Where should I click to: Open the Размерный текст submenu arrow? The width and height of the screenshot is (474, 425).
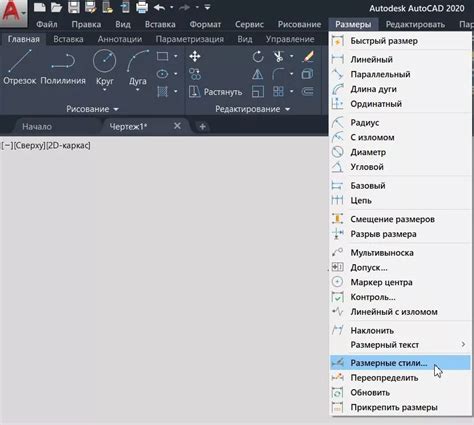coord(463,344)
